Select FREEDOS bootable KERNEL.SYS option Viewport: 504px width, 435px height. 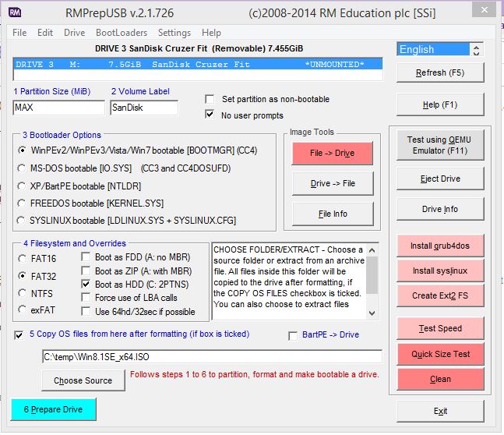[22, 203]
